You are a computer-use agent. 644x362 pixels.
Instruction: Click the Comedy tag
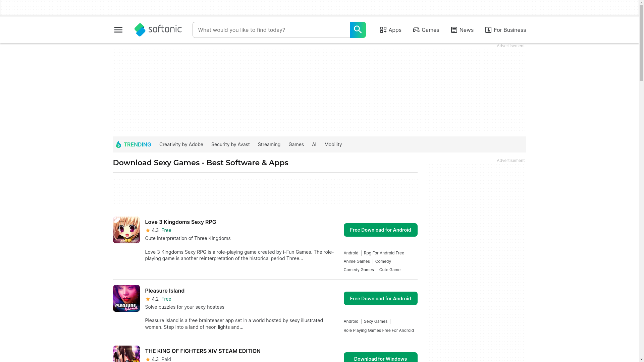coord(383,261)
